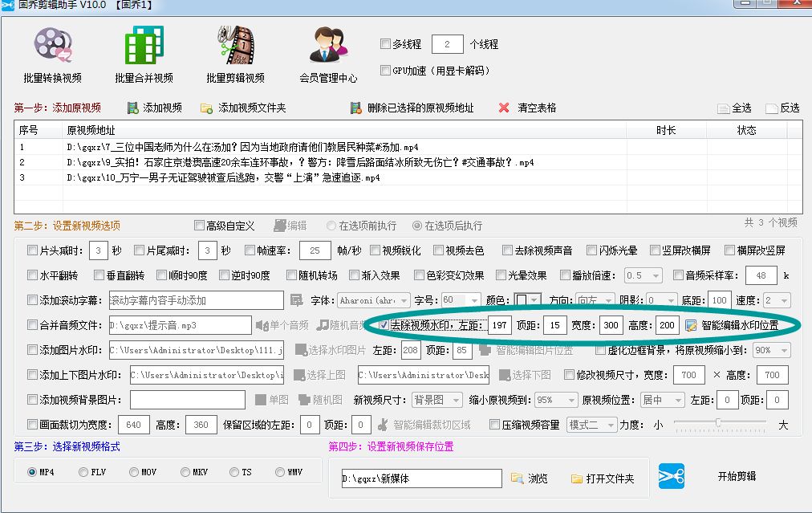Click the 全选 icon
The image size is (812, 513).
click(x=724, y=108)
